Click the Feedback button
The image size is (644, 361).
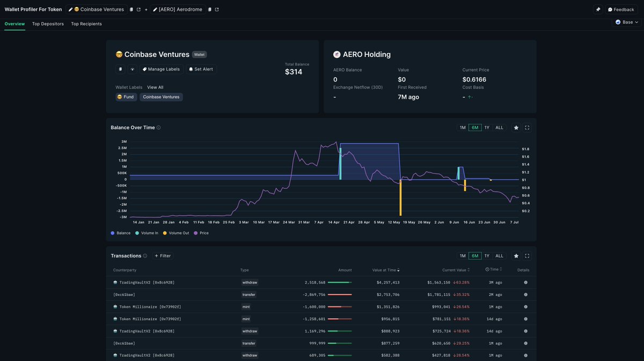click(x=621, y=10)
